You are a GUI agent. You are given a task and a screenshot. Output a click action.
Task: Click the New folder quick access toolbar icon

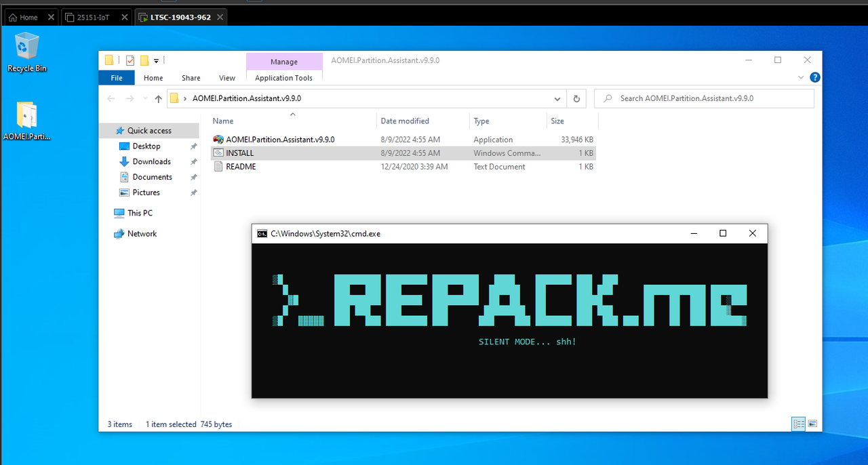(x=144, y=60)
